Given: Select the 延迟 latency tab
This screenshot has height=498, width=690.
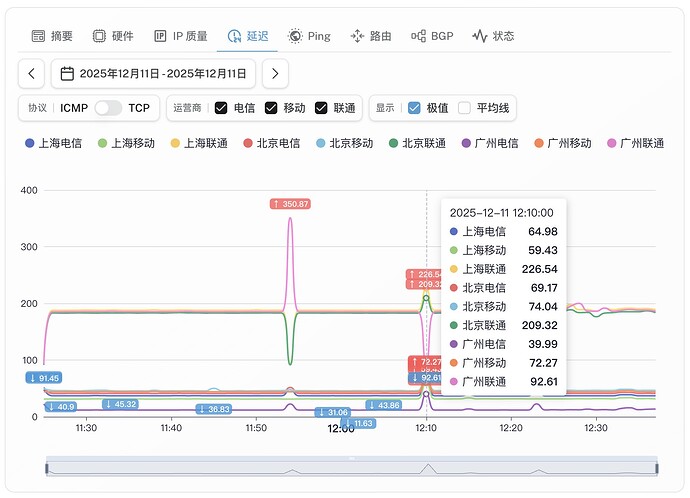Looking at the screenshot, I should 248,36.
